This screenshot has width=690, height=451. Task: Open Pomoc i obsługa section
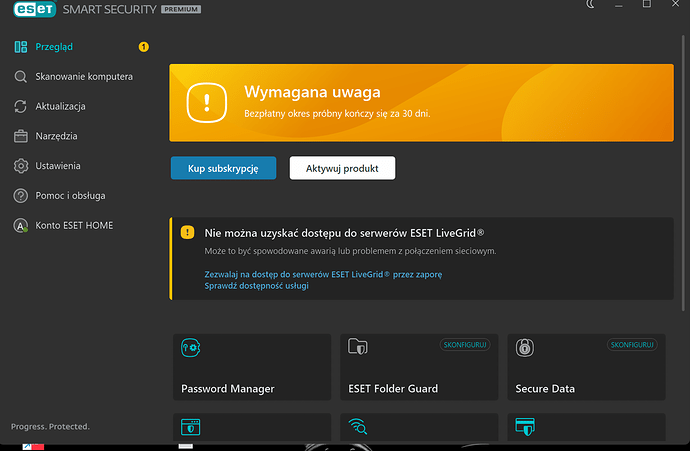pyautogui.click(x=70, y=196)
